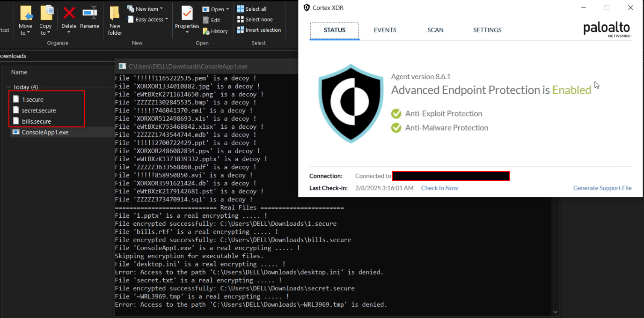Open the Cortex XDR EVENTS tab

pyautogui.click(x=385, y=30)
